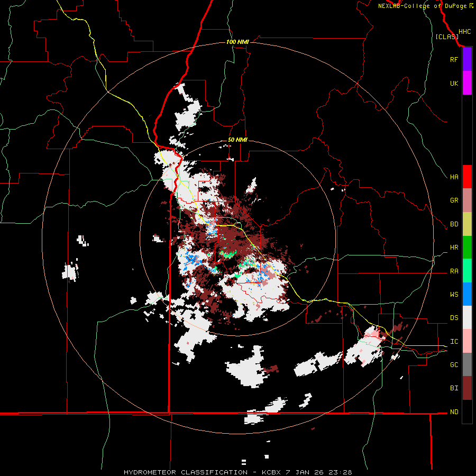Click the WS legend label
Viewport: 476px width, 476px height.
pos(454,294)
